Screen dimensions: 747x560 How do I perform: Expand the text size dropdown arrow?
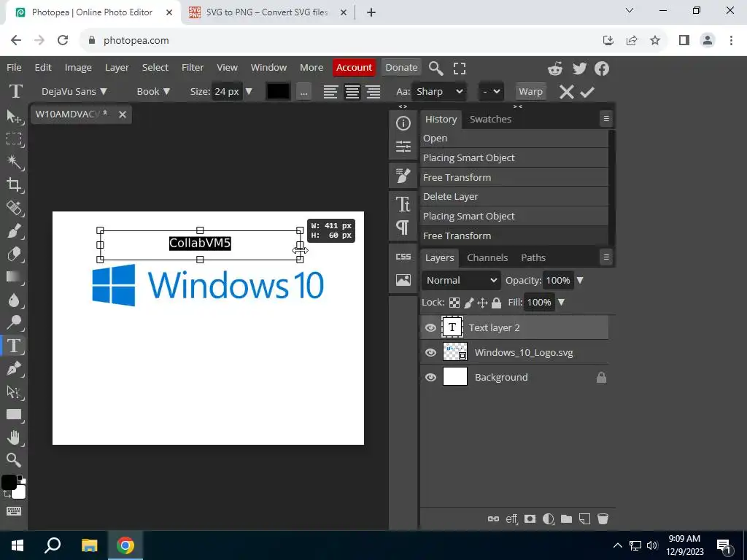pyautogui.click(x=249, y=91)
